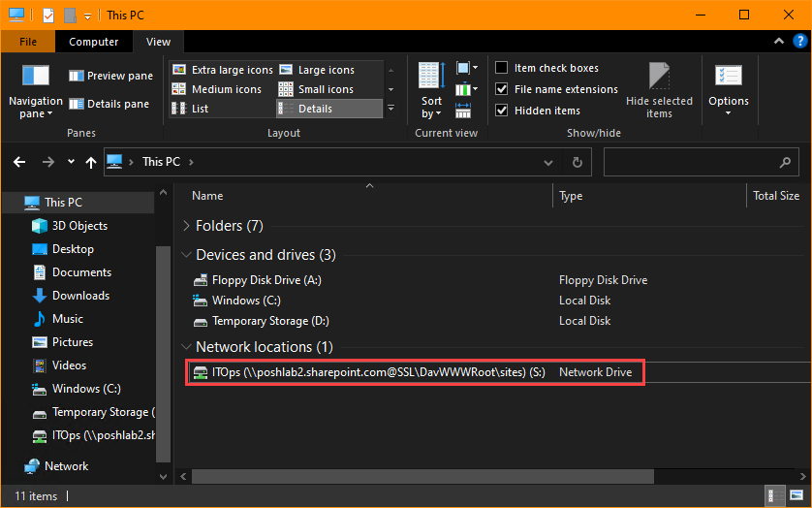
Task: Open the File tab
Action: (x=28, y=42)
